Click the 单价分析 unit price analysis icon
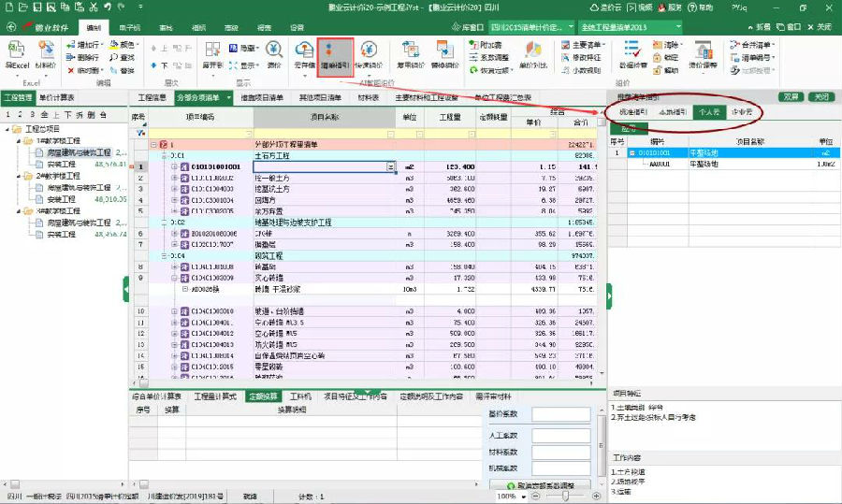 tap(530, 56)
